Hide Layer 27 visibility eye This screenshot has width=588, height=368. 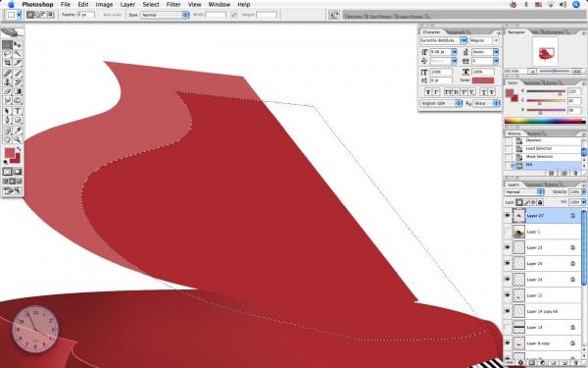coord(508,216)
